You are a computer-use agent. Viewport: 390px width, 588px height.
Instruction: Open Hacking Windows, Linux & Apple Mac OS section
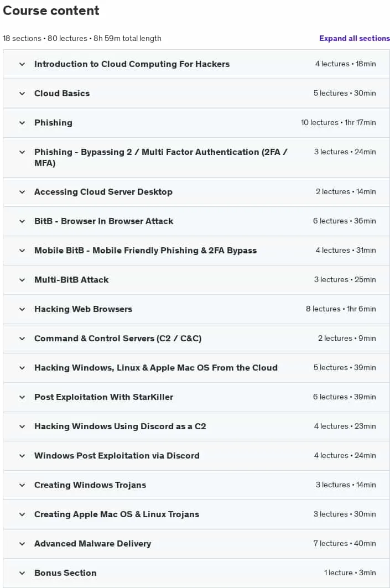[x=196, y=368]
